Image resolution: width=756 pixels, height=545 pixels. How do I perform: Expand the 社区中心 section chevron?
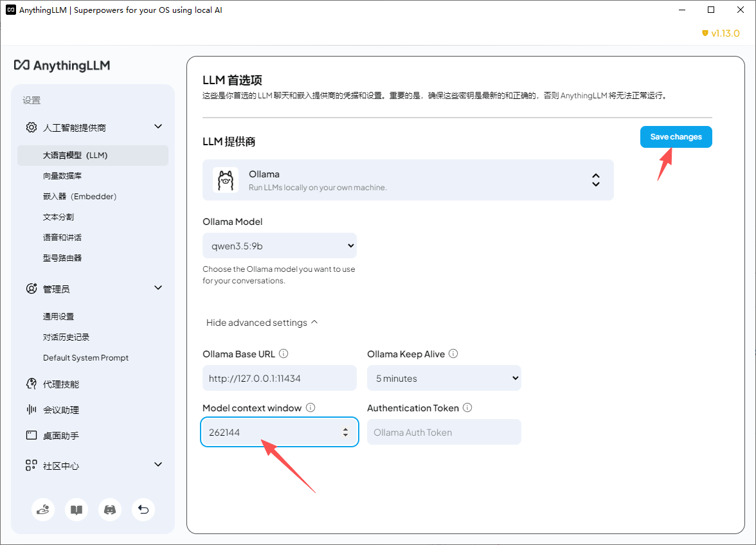158,465
